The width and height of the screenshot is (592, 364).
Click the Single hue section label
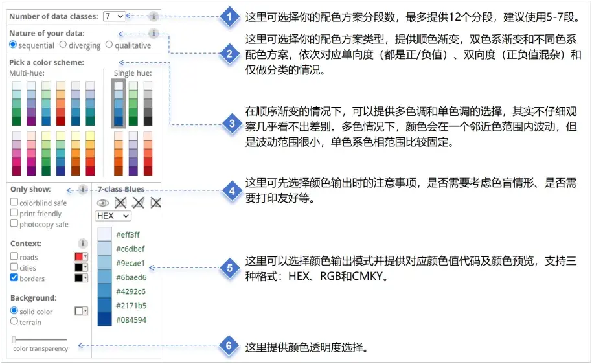(x=133, y=73)
